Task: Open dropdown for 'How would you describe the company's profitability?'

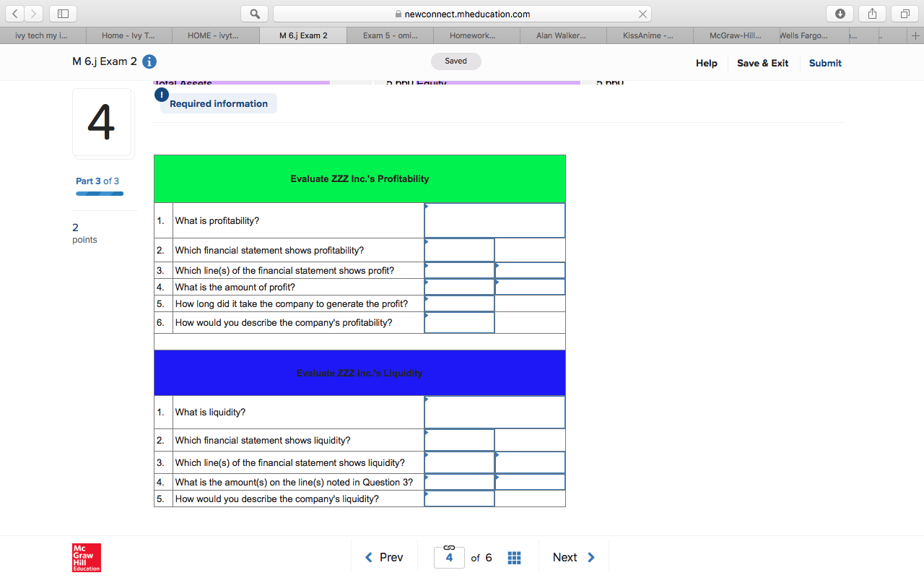Action: tap(459, 322)
